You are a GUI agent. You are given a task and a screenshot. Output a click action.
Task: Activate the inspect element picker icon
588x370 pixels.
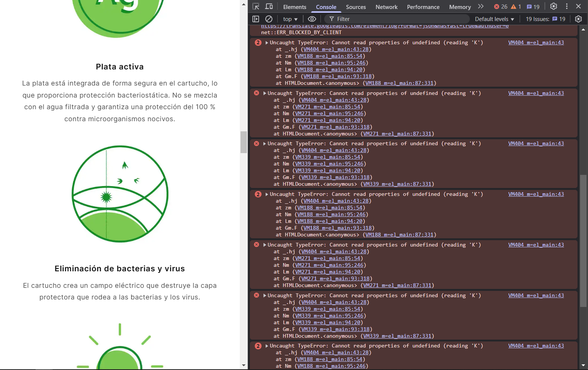256,6
